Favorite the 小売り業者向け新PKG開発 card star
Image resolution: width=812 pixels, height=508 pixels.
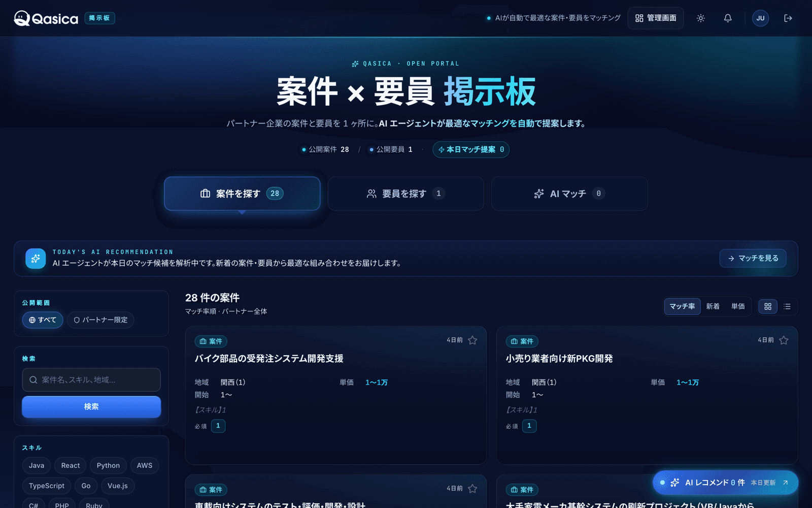(x=784, y=340)
